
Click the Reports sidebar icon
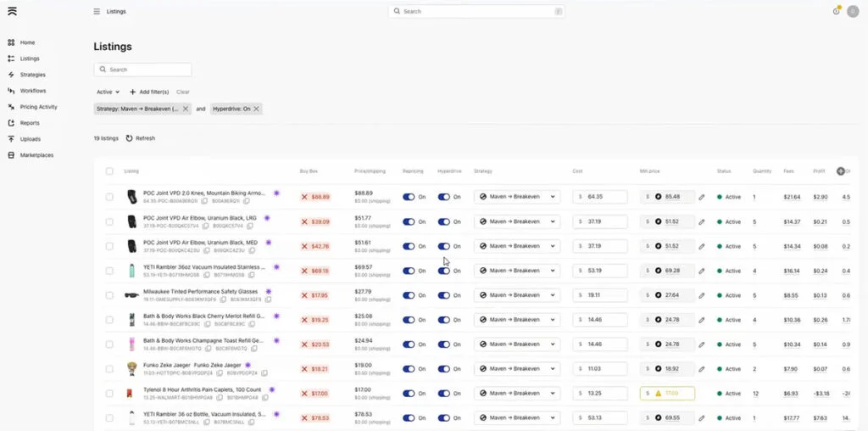click(x=11, y=122)
